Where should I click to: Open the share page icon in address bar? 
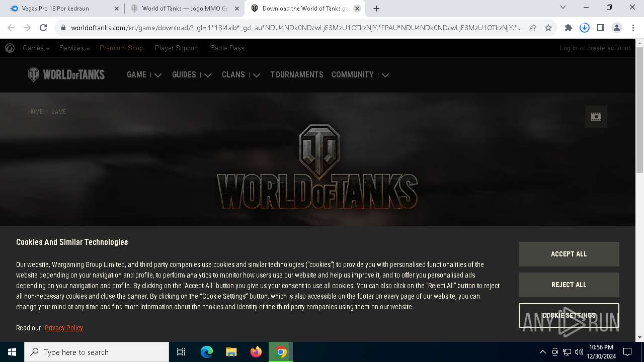532,28
